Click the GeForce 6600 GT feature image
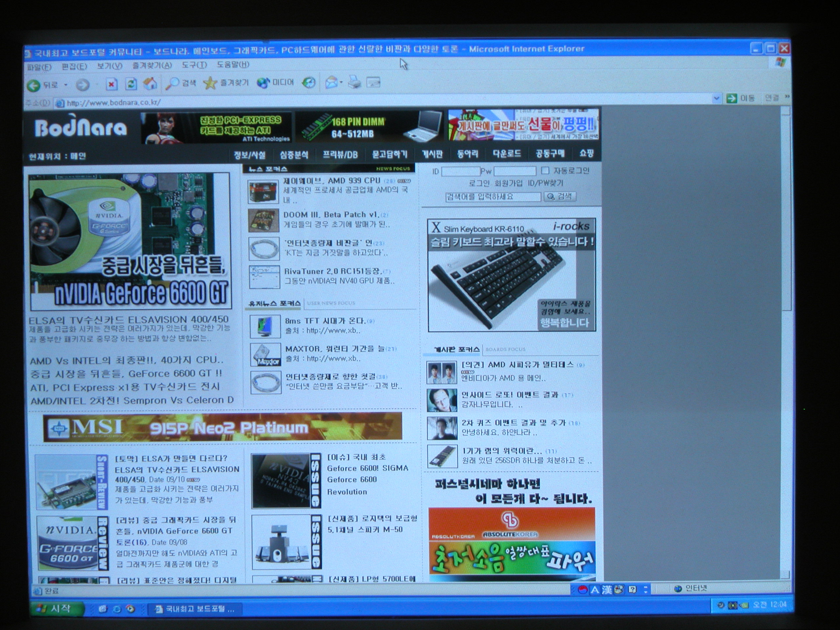The image size is (840, 630). [130, 241]
